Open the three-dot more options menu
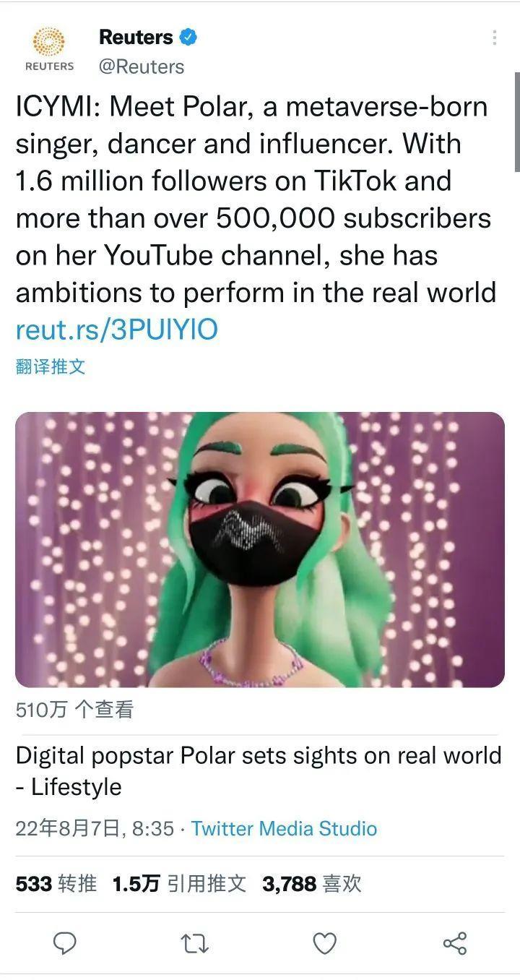Screen dimensions: 520x980 495,38
